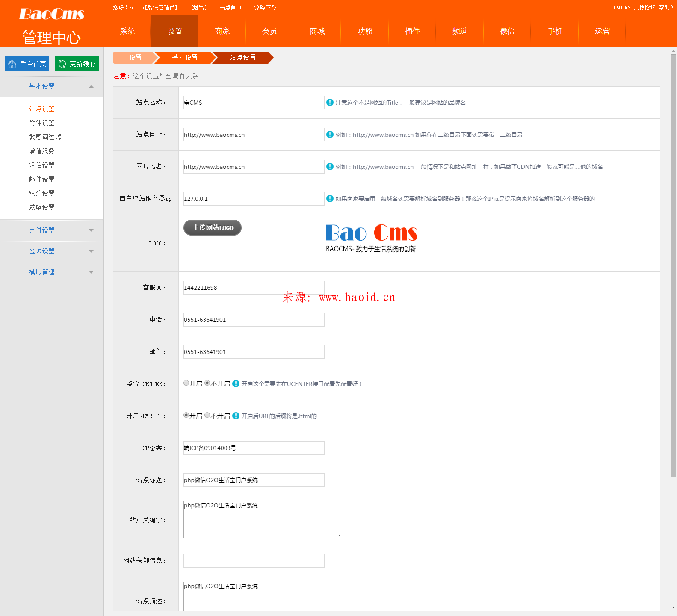Open the 插件 top navigation tab
The width and height of the screenshot is (677, 616).
tap(412, 31)
